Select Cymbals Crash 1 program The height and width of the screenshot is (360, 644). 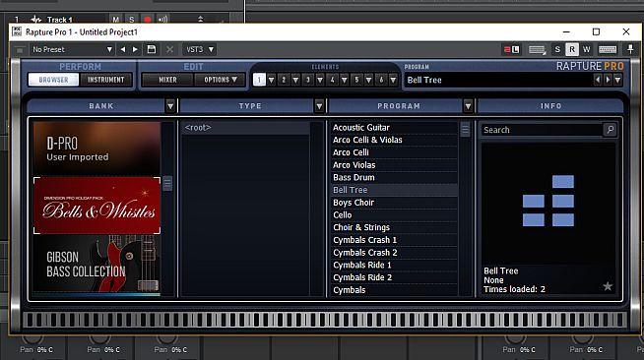(x=394, y=240)
